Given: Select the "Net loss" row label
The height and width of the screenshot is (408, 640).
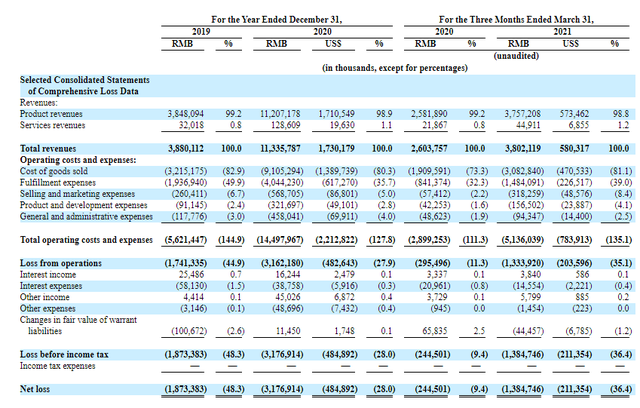Looking at the screenshot, I should [35, 389].
